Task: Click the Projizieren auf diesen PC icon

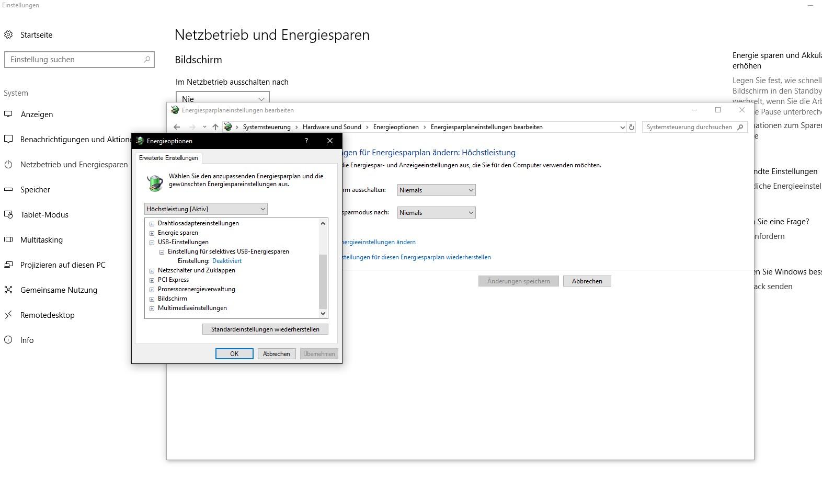Action: pyautogui.click(x=8, y=265)
